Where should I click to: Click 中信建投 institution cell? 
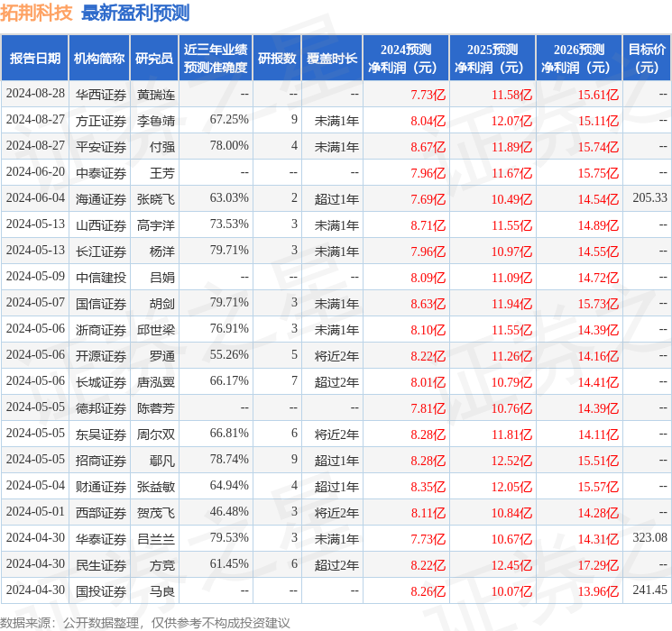point(101,278)
